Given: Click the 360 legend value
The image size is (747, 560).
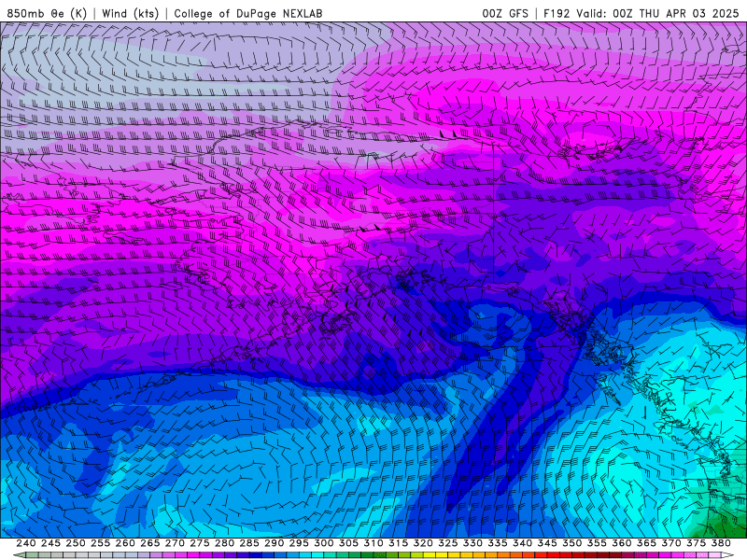Looking at the screenshot, I should point(622,543).
